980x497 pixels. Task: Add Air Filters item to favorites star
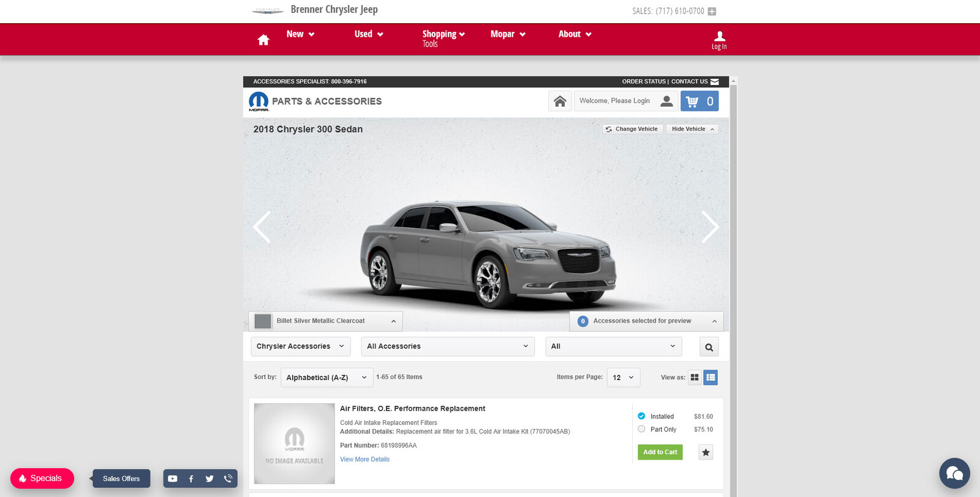(x=706, y=452)
